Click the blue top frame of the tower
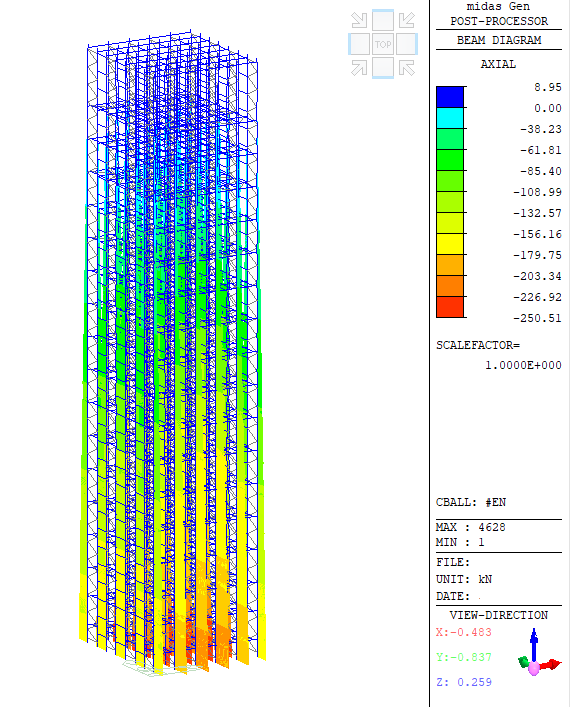This screenshot has height=707, width=572. [173, 47]
